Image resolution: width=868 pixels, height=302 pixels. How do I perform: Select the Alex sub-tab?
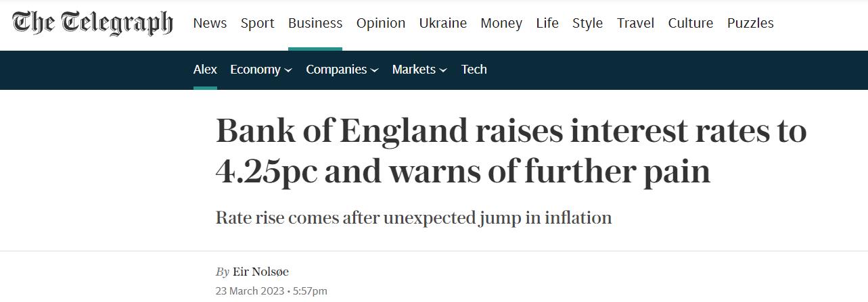coord(205,70)
